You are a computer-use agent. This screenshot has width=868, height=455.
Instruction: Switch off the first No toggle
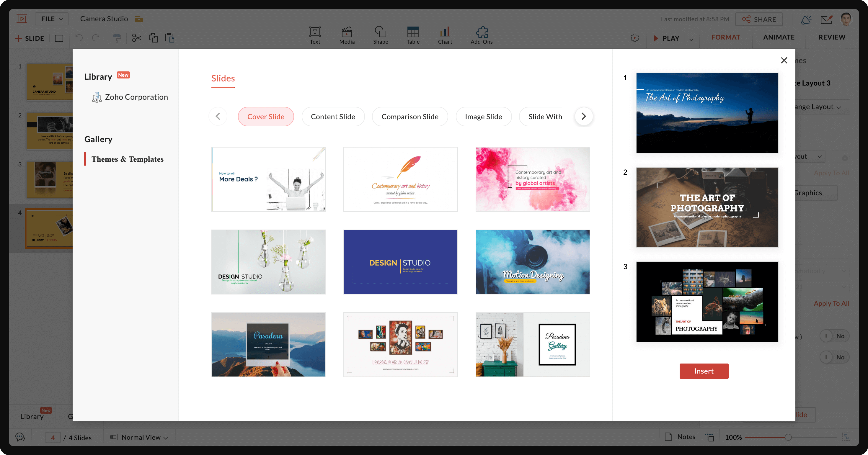(834, 336)
